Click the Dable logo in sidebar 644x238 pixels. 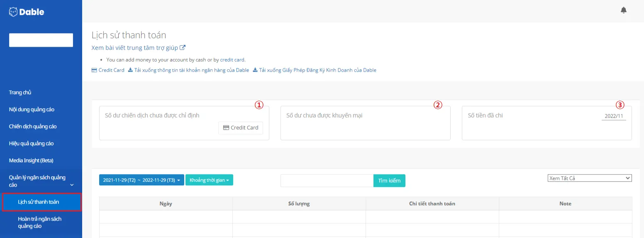click(27, 12)
